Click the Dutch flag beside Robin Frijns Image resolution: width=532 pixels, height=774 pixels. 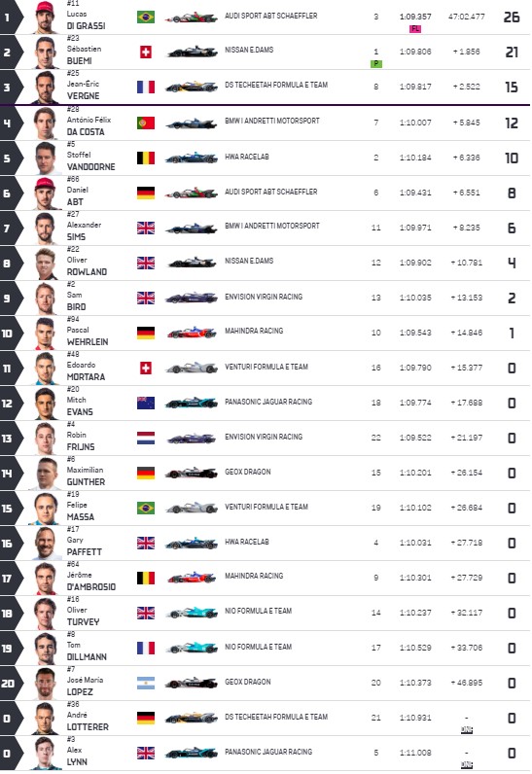[x=146, y=439]
